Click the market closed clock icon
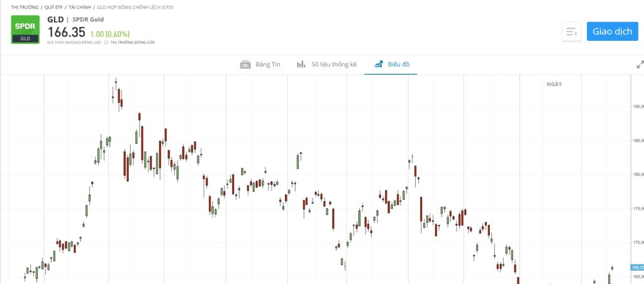 pos(106,42)
